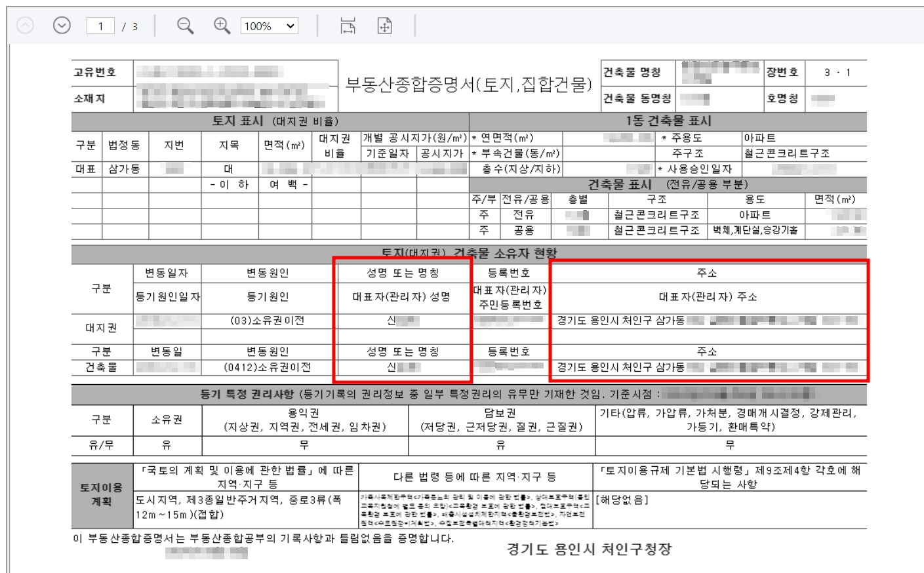Select the 지번 column header
Viewport: 924px width, 573px height.
pyautogui.click(x=174, y=145)
